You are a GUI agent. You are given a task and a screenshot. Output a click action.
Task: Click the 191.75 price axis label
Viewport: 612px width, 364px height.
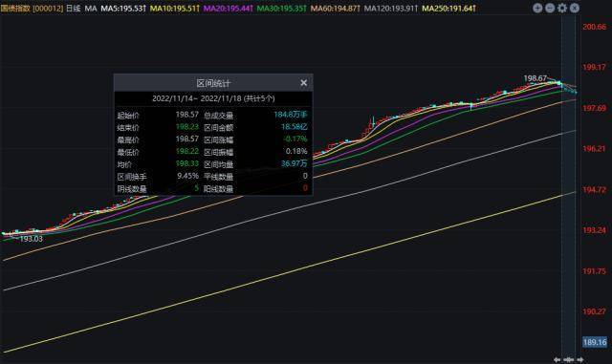tap(595, 270)
